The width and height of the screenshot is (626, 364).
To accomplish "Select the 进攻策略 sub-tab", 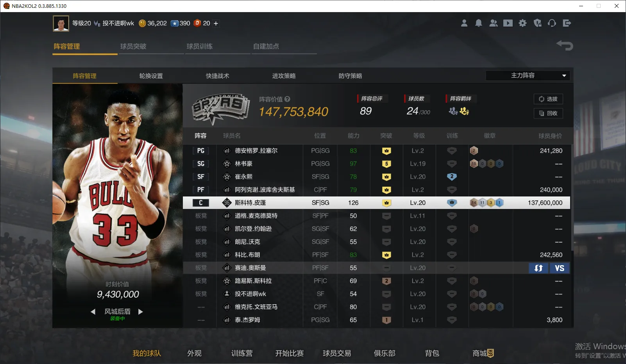I will [x=284, y=76].
